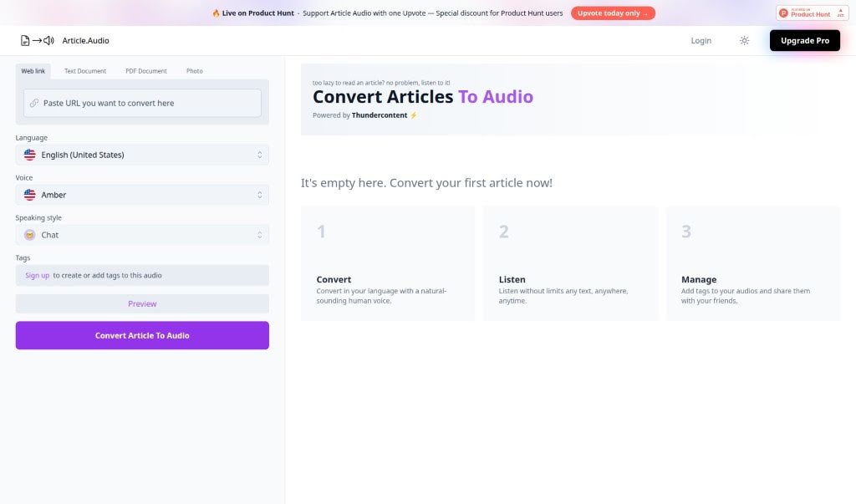The width and height of the screenshot is (856, 504).
Task: Open the Login link
Action: click(x=701, y=39)
